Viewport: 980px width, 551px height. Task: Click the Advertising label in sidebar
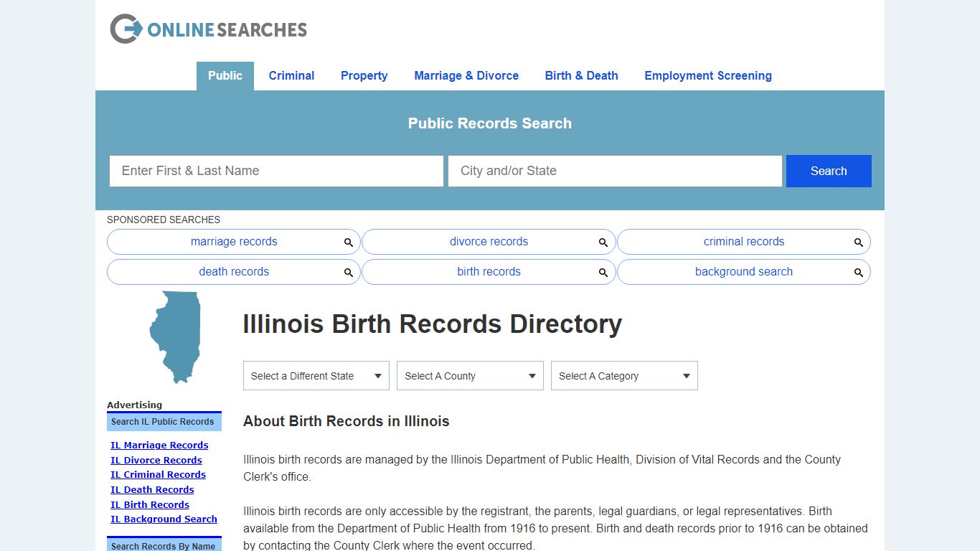(135, 405)
